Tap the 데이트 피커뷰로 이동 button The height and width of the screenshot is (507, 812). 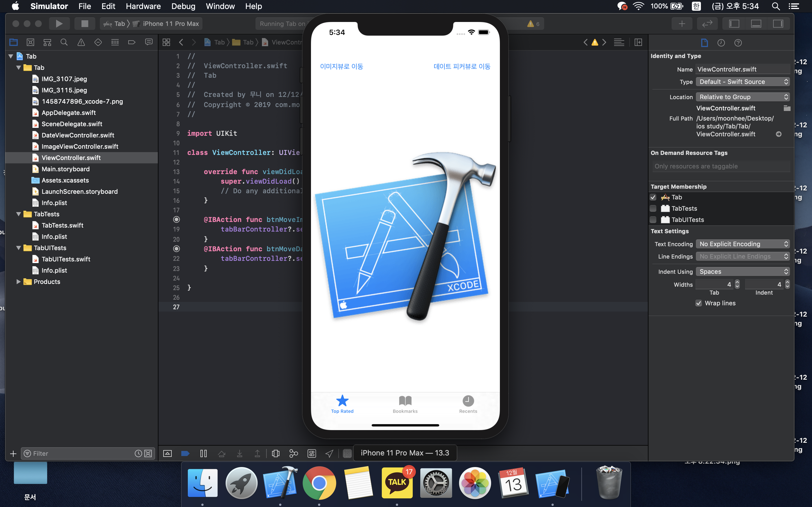click(x=462, y=66)
